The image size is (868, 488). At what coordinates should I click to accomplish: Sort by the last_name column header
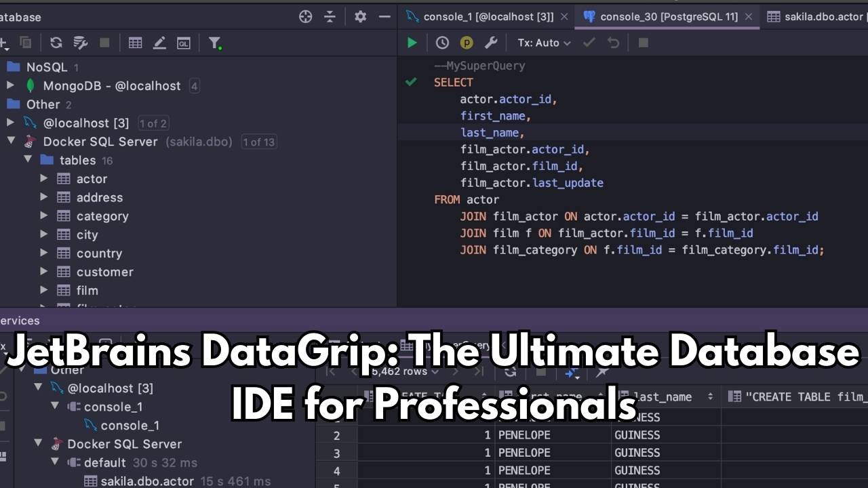tap(665, 397)
